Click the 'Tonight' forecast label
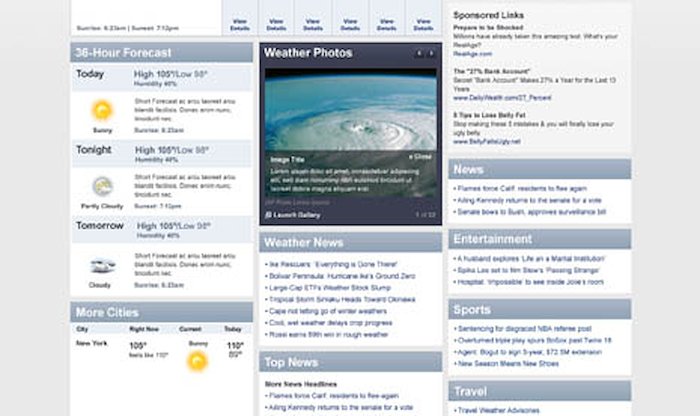Screen dimensions: 700x416 click(x=93, y=150)
